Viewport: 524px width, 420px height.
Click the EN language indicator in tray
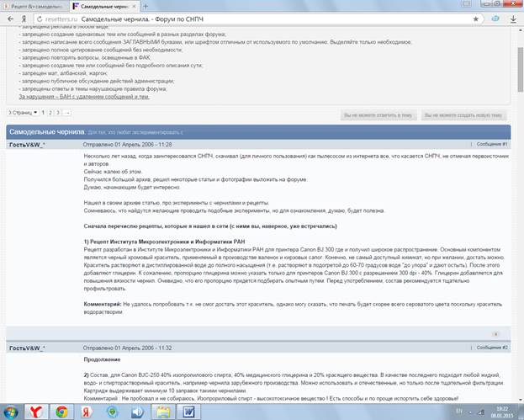click(459, 411)
